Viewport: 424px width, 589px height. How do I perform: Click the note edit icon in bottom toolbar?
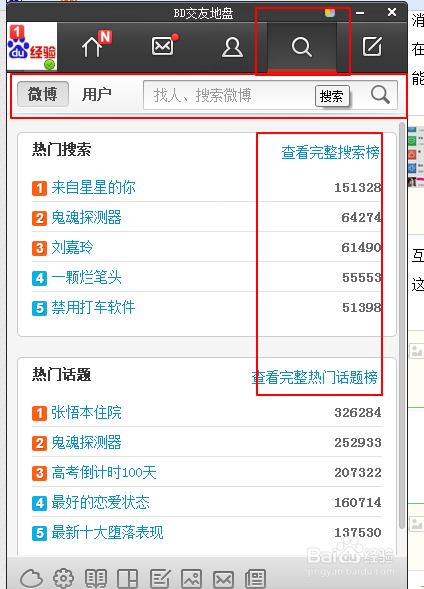(160, 578)
